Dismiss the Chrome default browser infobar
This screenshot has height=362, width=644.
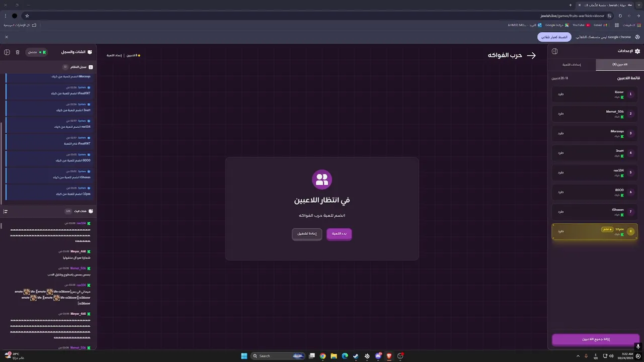tap(7, 37)
